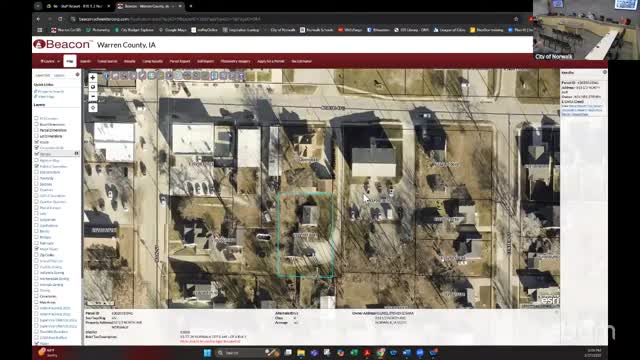Select the Map tab
Screen dimensions: 640x360
coord(70,61)
